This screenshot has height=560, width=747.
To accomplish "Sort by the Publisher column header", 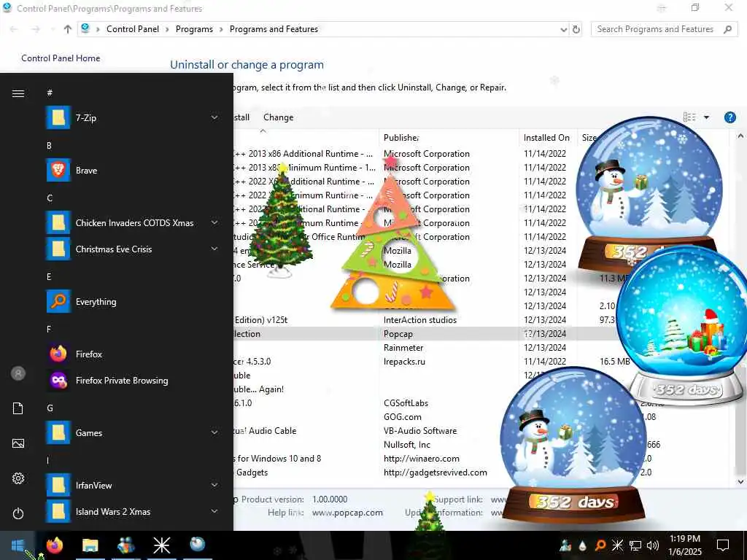I will [x=449, y=138].
